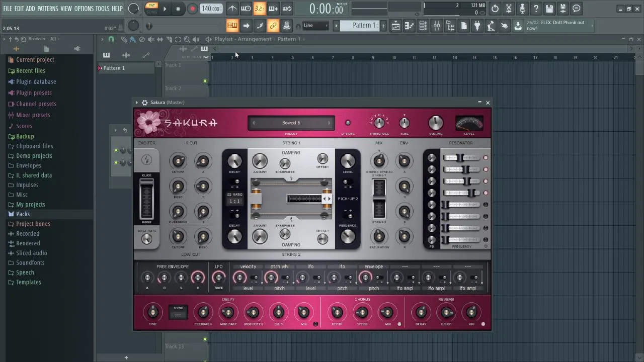Click Sakura OPTIONS button
This screenshot has width=644, height=362.
tap(348, 123)
